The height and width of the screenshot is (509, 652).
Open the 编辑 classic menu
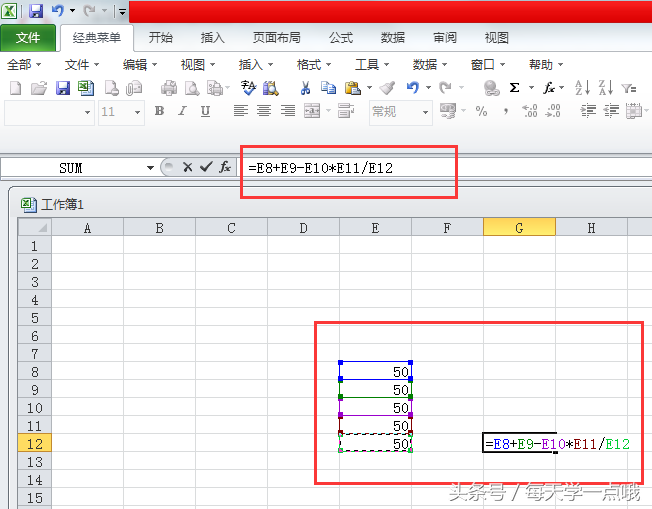click(140, 64)
